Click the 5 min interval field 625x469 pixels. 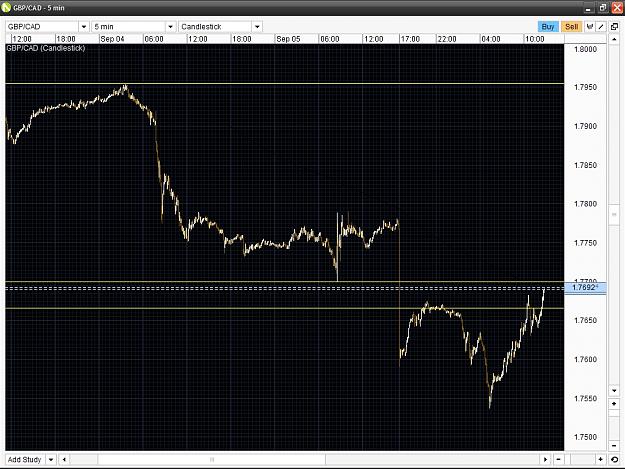coord(129,27)
